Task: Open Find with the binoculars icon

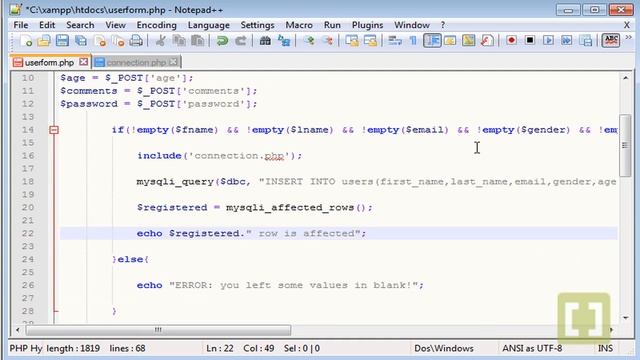Action: [x=265, y=41]
